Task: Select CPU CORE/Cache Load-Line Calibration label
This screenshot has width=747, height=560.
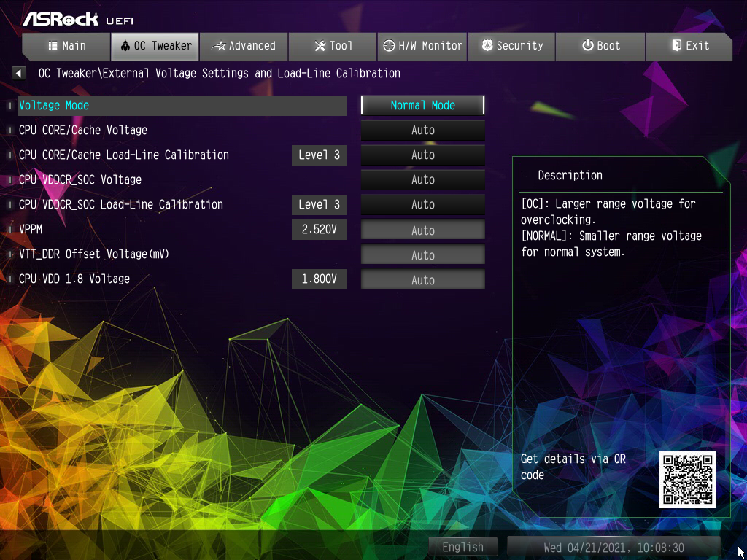Action: 124,155
